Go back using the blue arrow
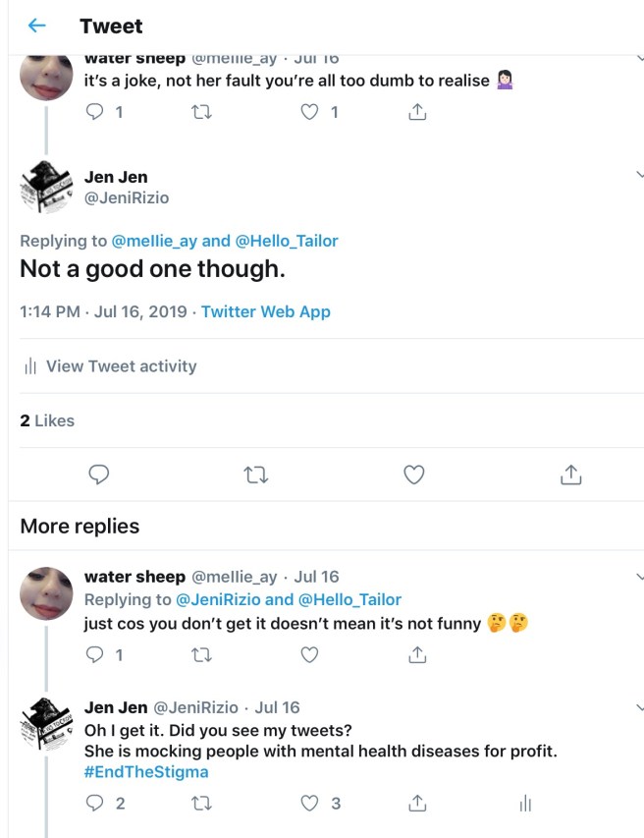Screen dimensions: 644x838 click(x=37, y=27)
